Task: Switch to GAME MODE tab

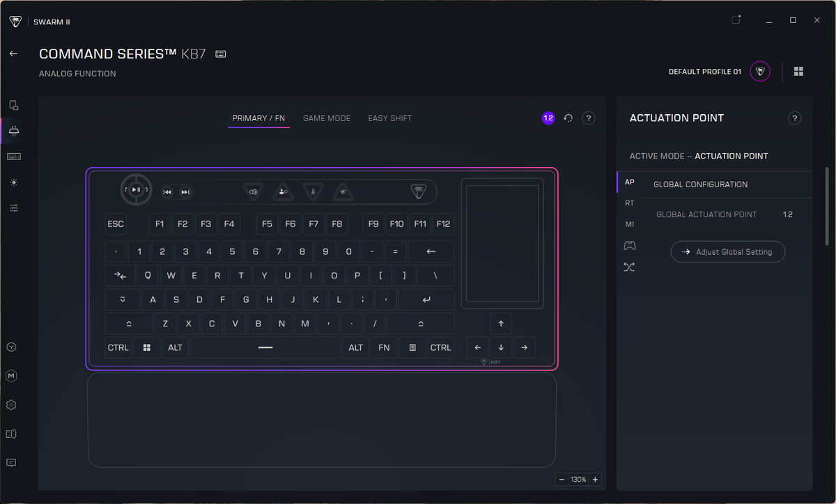Action: click(x=327, y=118)
